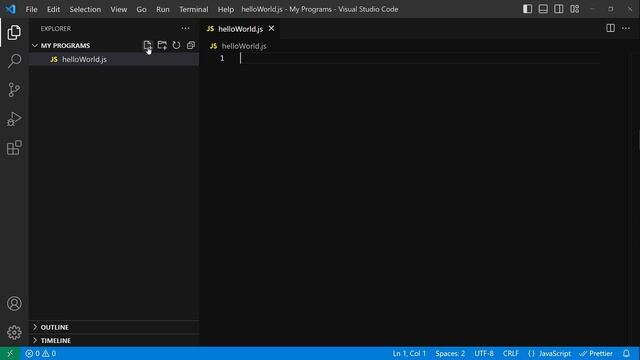Open the File menu
Image resolution: width=640 pixels, height=360 pixels.
pos(31,9)
